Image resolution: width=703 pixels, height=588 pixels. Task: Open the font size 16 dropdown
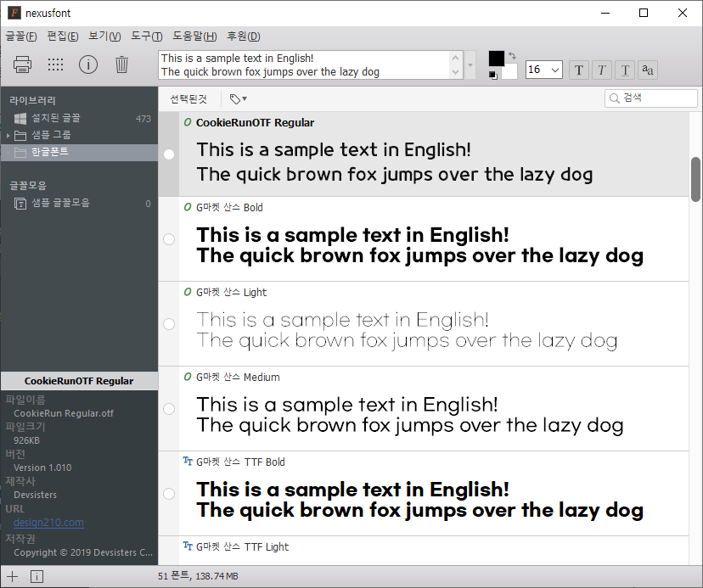[x=555, y=70]
